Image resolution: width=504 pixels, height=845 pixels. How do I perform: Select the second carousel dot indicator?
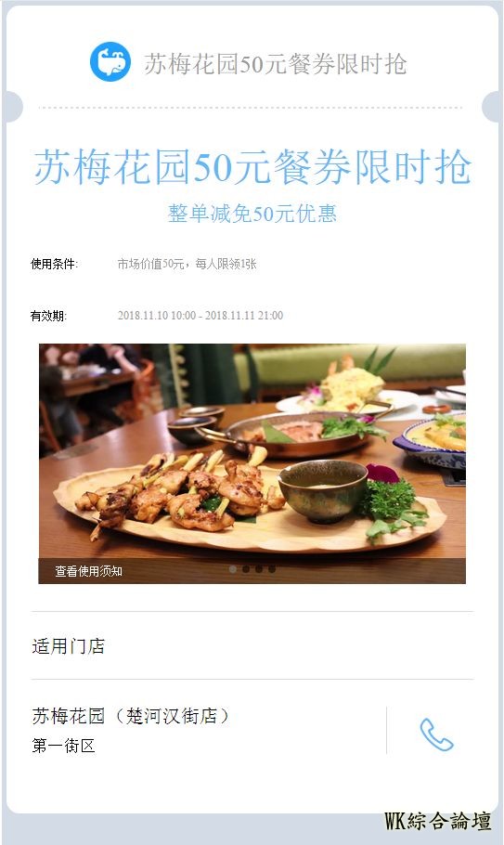[x=246, y=569]
